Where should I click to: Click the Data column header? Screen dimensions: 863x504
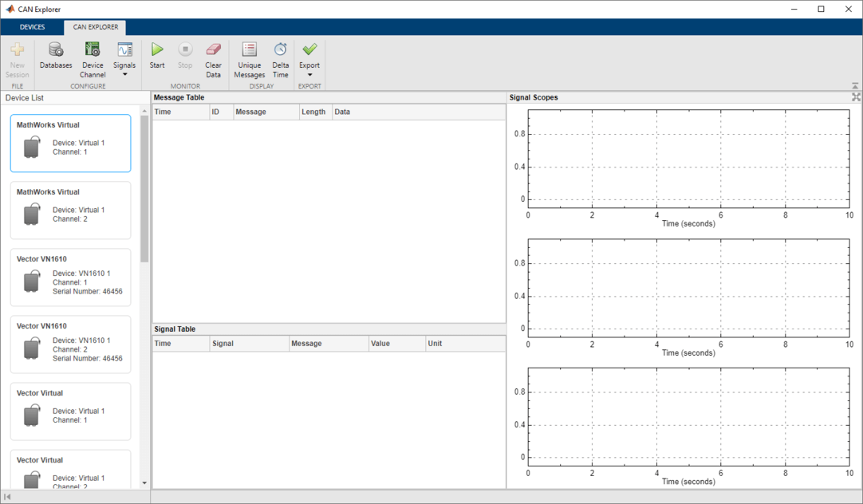point(343,112)
